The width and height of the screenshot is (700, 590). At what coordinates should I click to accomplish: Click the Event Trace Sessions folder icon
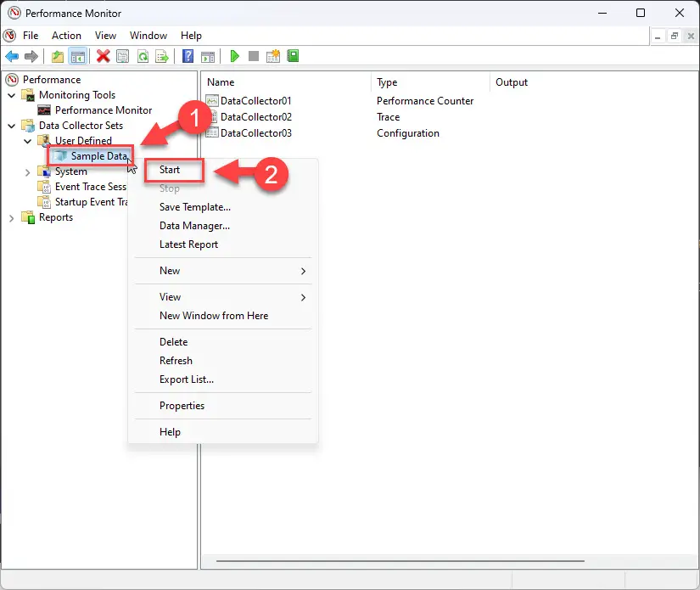pyautogui.click(x=44, y=187)
